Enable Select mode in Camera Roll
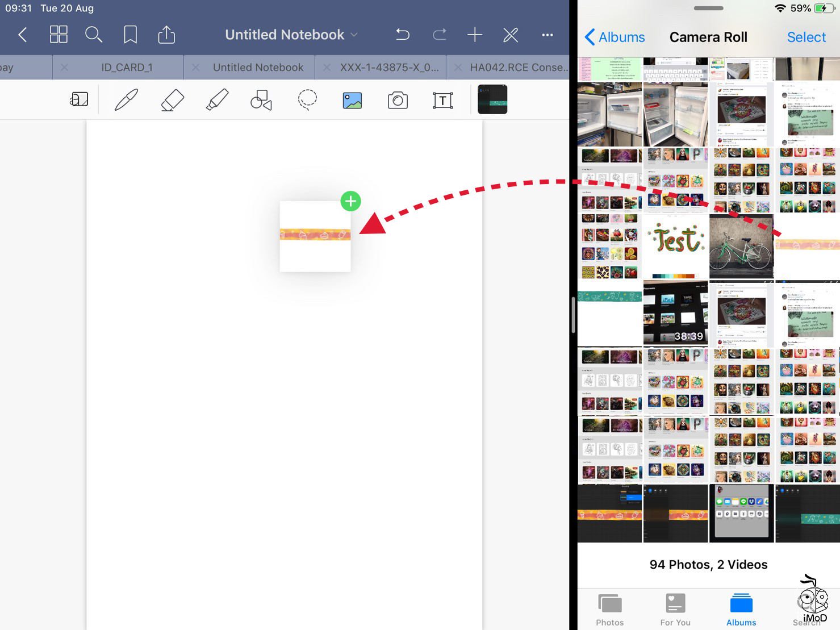 click(x=806, y=36)
